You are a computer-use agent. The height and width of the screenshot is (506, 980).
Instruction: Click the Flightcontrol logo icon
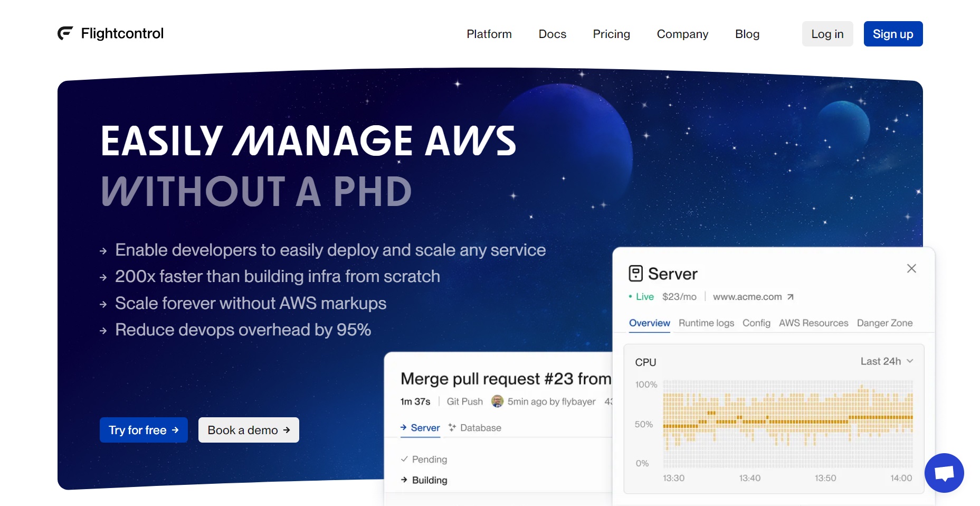point(65,33)
